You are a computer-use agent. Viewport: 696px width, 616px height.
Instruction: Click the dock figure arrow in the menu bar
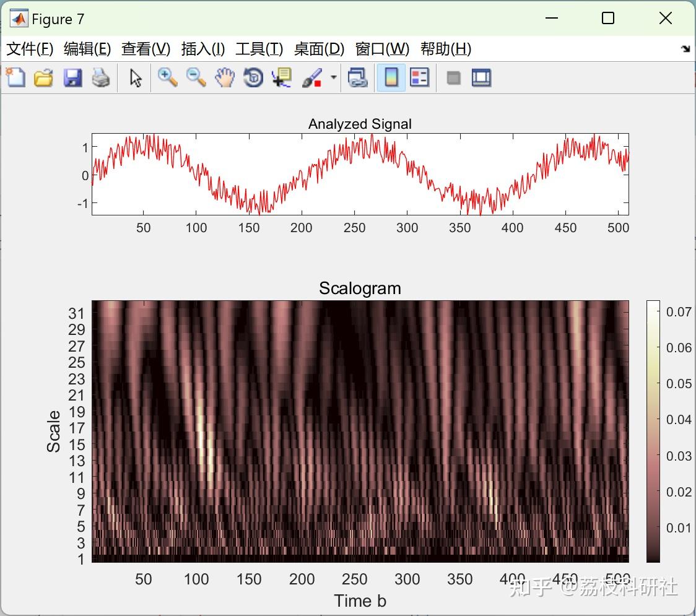(685, 49)
